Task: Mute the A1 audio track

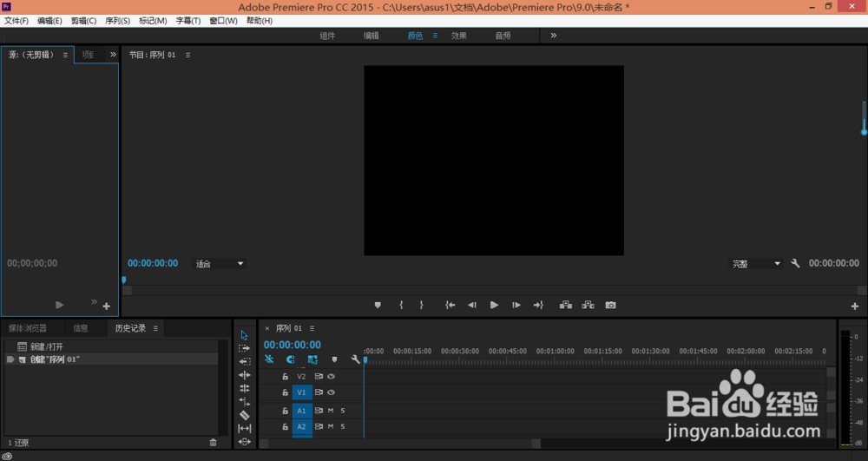Action: click(x=331, y=411)
